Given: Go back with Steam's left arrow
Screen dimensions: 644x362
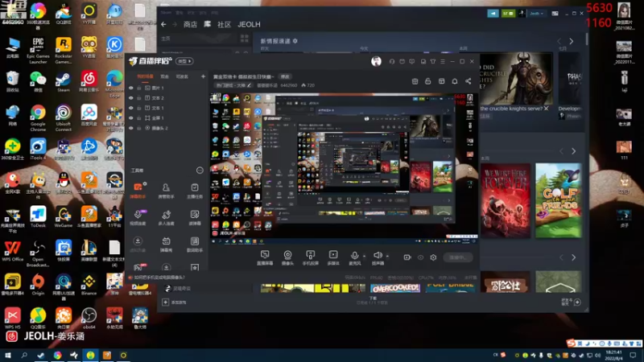Looking at the screenshot, I should click(163, 25).
